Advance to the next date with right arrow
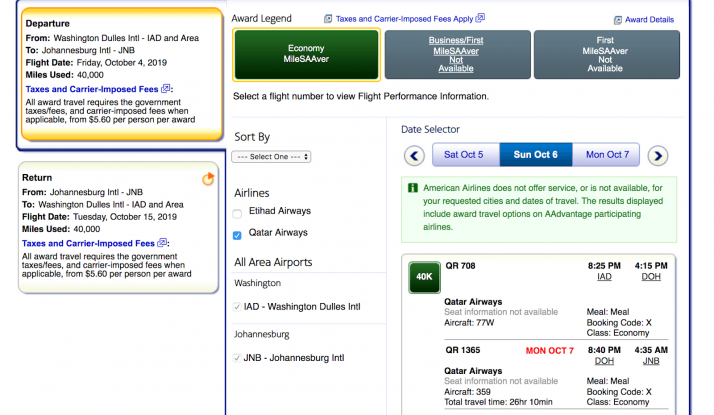 (657, 155)
